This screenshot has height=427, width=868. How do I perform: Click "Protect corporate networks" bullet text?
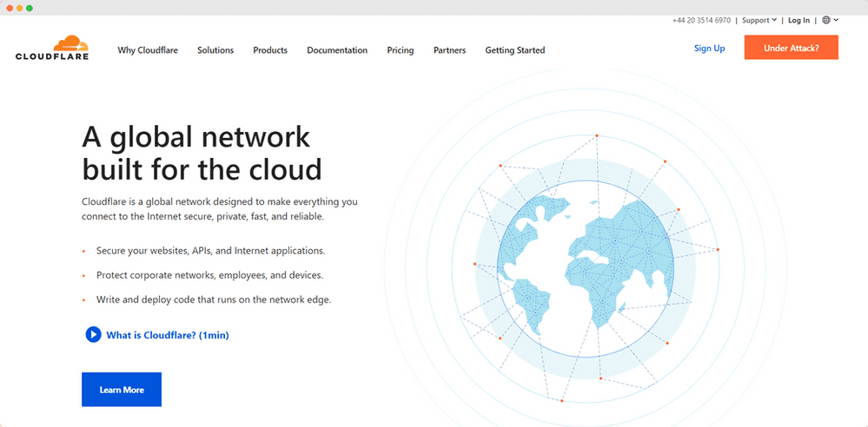209,275
